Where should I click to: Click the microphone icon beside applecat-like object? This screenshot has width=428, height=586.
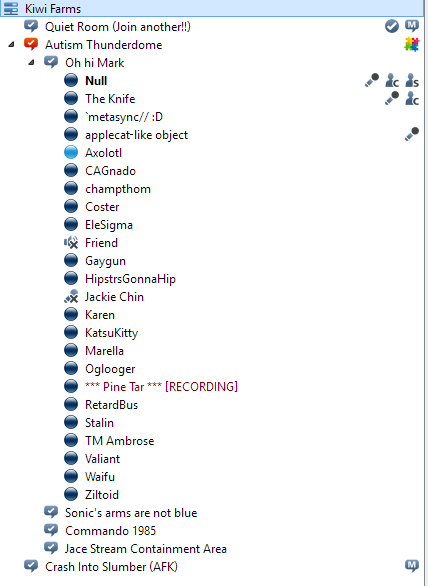click(412, 134)
